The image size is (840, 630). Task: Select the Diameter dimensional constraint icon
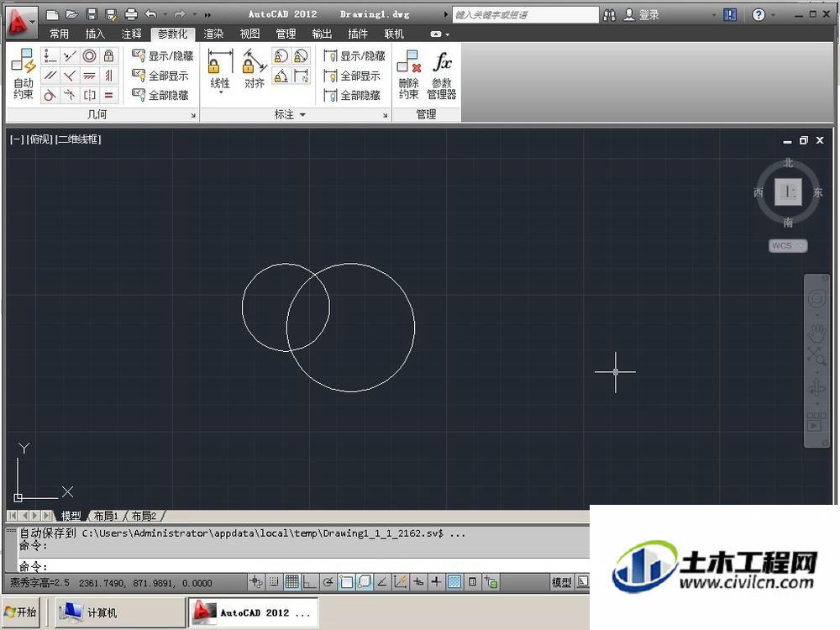point(301,55)
